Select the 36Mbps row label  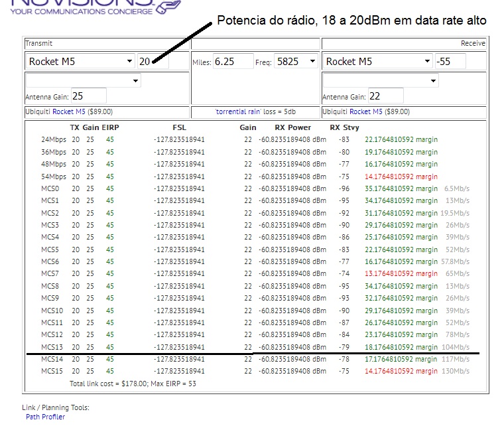click(x=54, y=152)
